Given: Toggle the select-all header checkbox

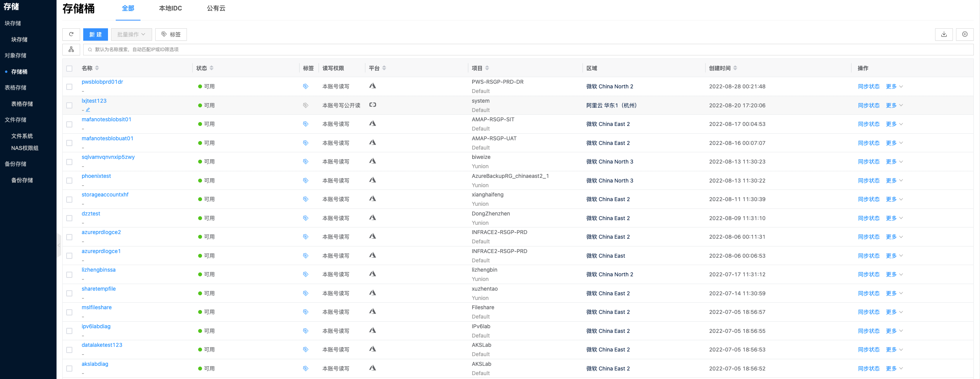Looking at the screenshot, I should point(69,69).
